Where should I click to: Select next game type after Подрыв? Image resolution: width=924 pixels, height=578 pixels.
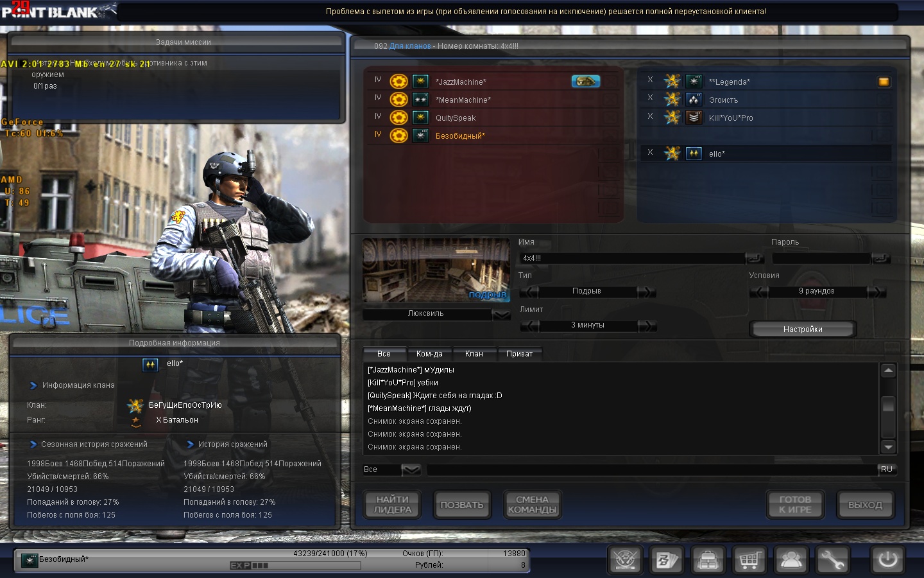coord(647,292)
